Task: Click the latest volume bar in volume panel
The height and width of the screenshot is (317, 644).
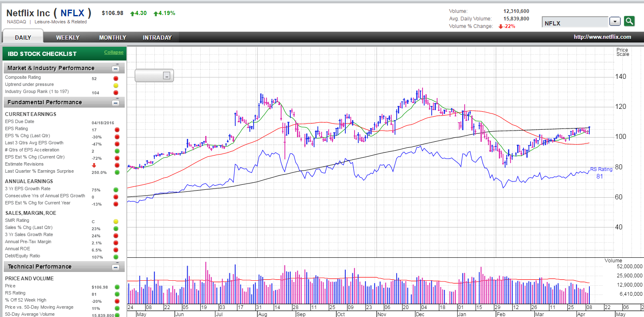Action: pyautogui.click(x=589, y=295)
